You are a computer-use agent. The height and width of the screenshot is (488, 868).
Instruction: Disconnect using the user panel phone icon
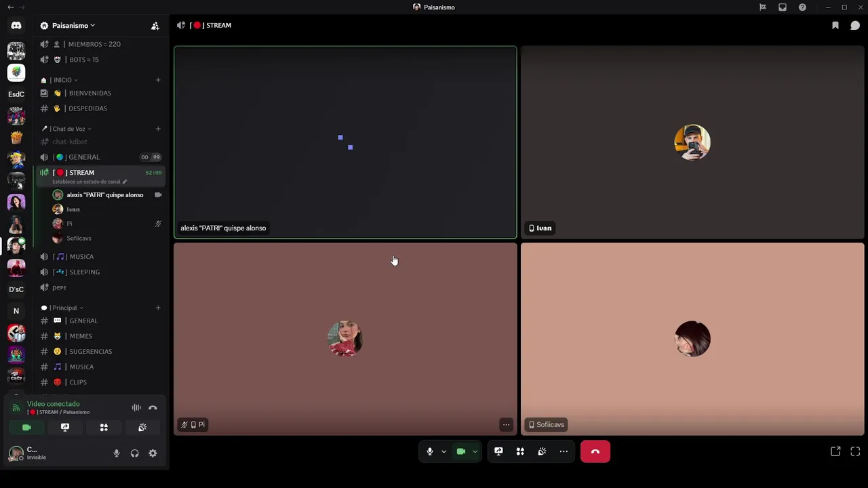point(153,408)
